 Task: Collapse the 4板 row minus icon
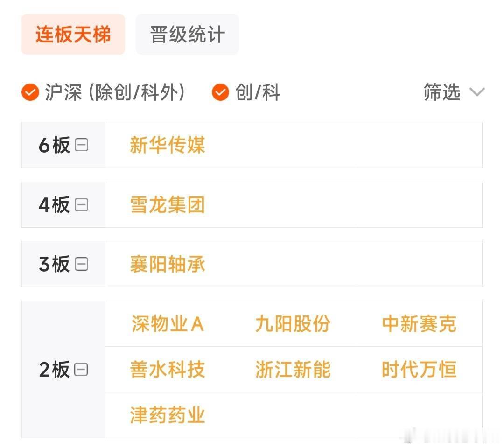[81, 204]
